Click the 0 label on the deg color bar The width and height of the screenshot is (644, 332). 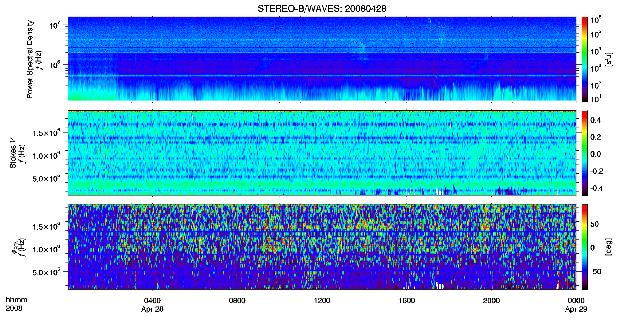click(x=592, y=248)
